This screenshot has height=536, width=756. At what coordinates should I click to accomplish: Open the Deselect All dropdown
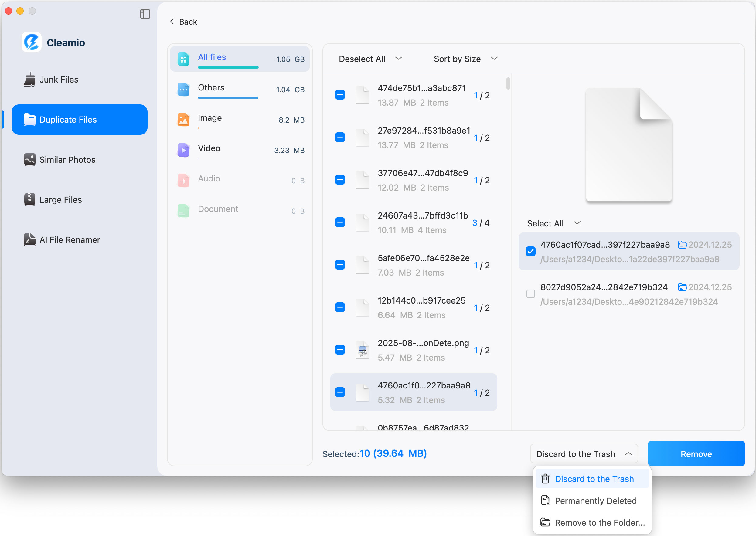370,59
